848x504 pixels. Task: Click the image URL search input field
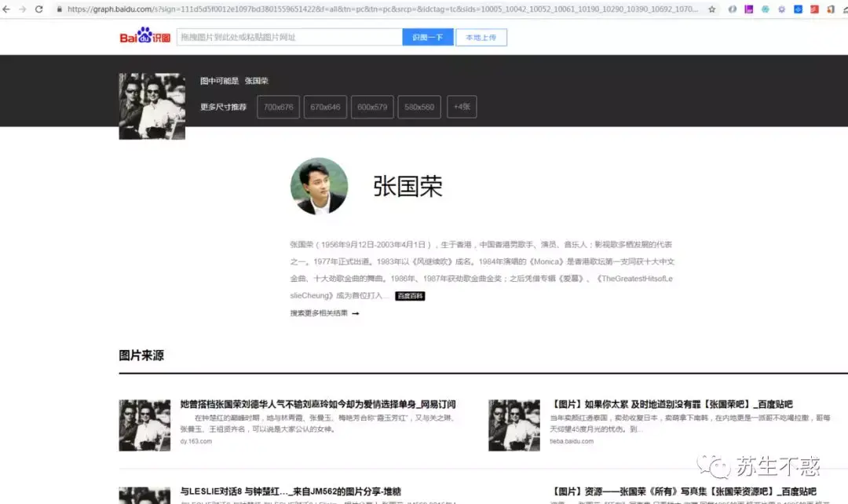[x=289, y=37]
